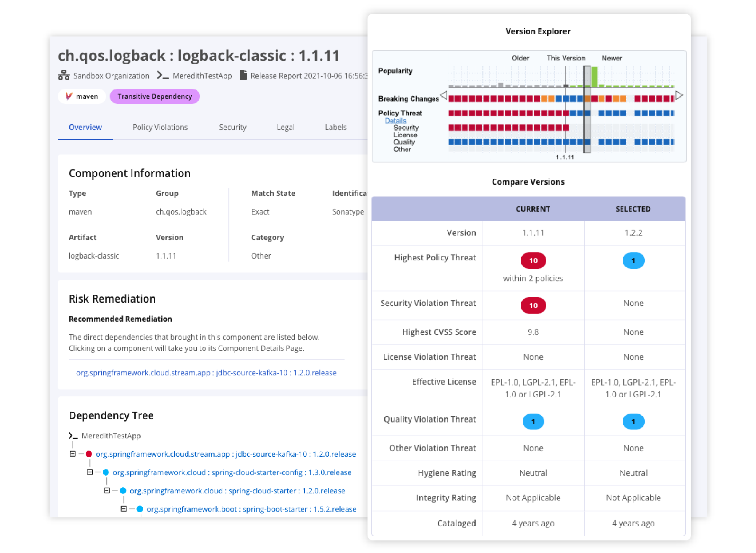756x553 pixels.
Task: Click the red Security Violation Threat badge showing 10
Action: [533, 306]
